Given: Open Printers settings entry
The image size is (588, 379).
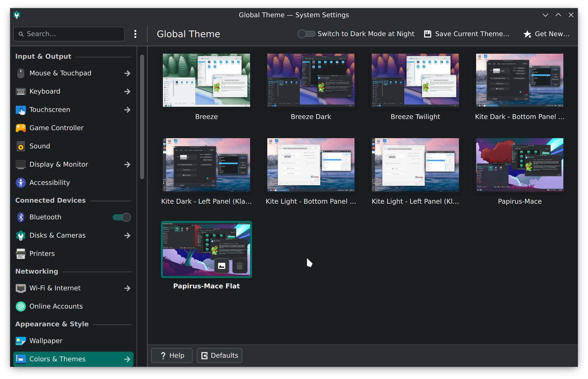Looking at the screenshot, I should click(73, 254).
